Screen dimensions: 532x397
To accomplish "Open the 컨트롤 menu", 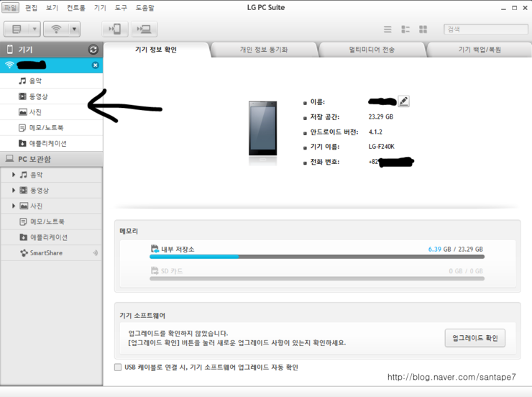I will pos(76,7).
